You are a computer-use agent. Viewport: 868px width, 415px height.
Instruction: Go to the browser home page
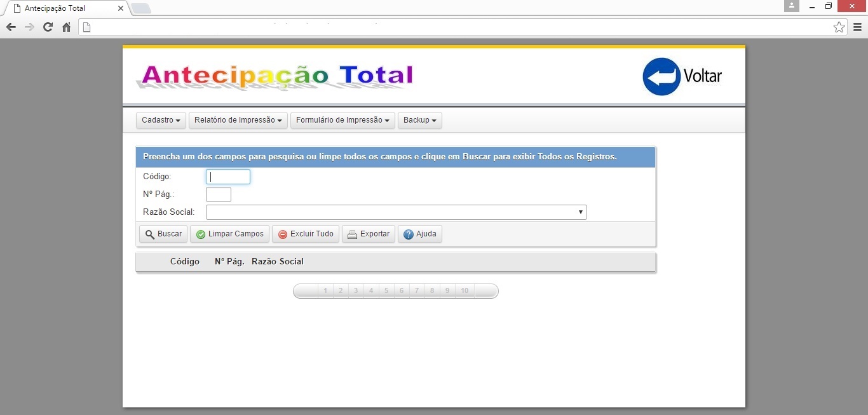(66, 27)
